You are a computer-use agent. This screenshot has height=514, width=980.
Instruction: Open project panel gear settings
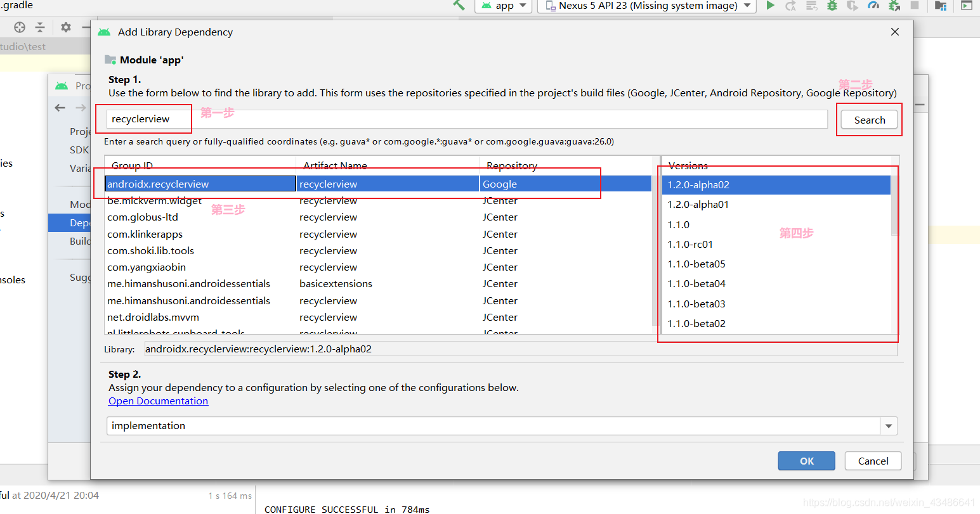click(66, 27)
